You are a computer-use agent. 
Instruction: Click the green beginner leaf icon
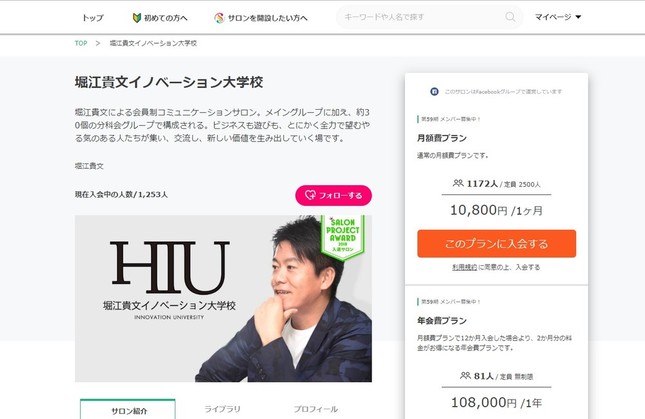point(137,18)
